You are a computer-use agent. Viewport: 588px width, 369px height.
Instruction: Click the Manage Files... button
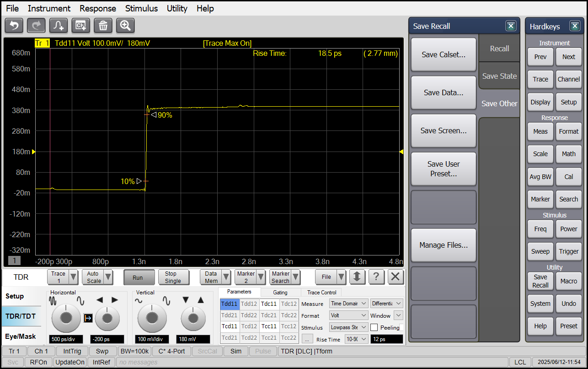pos(444,245)
